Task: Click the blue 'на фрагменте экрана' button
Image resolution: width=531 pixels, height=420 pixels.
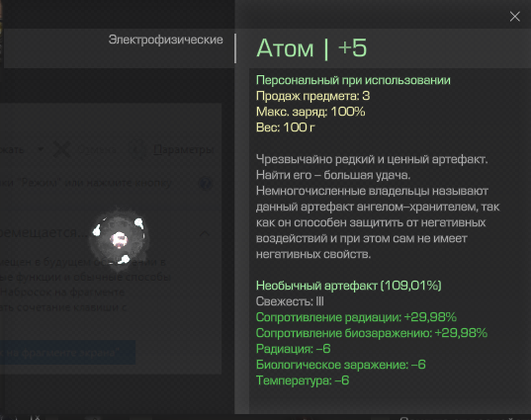Action: pyautogui.click(x=67, y=353)
